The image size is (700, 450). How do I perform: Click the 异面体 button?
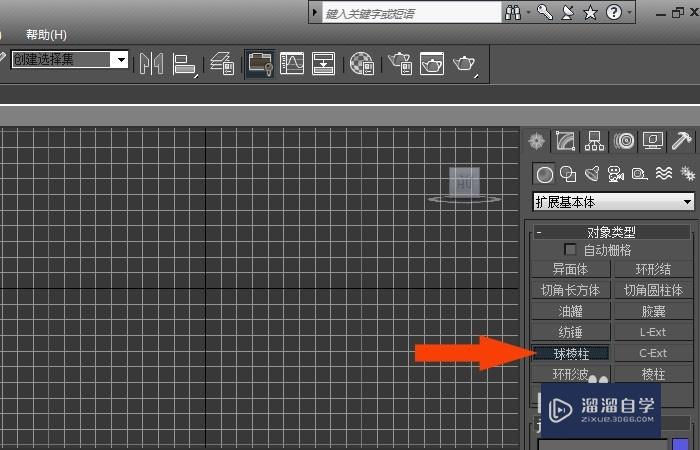[571, 269]
